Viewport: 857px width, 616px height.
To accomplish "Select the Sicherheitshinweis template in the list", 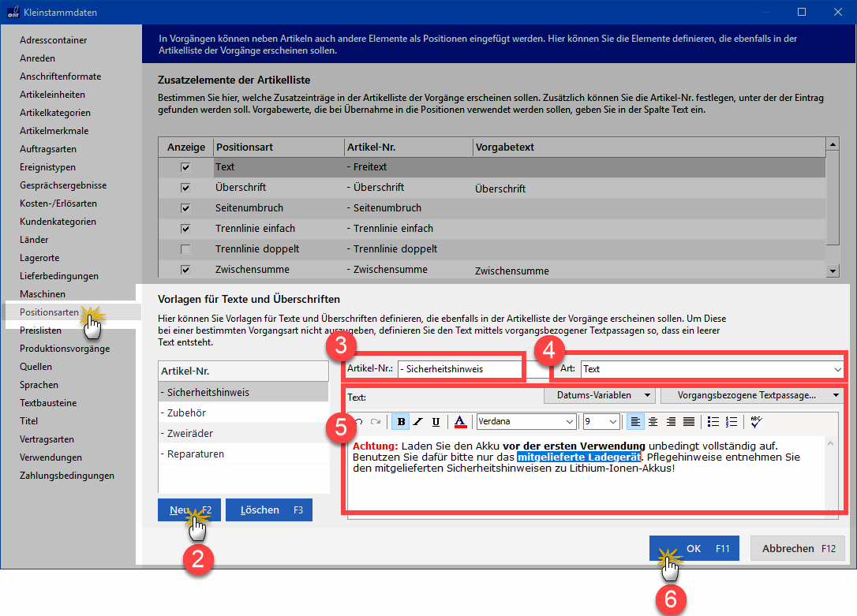I will coord(243,392).
